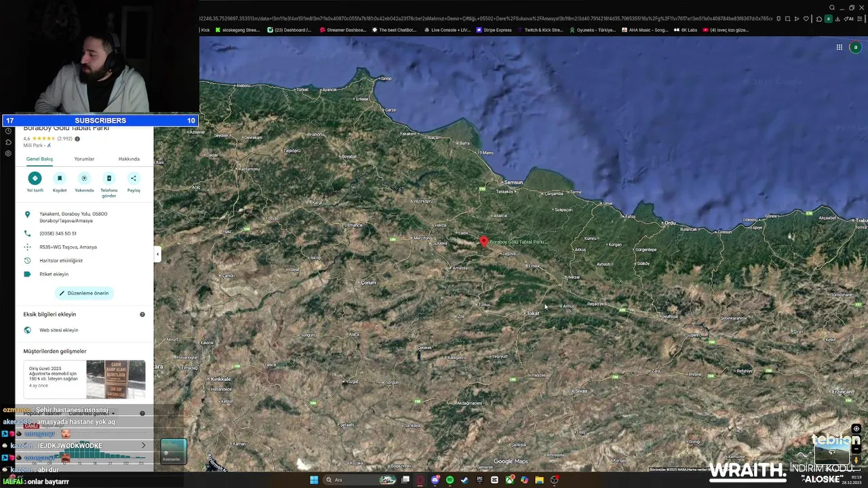The image size is (868, 488).
Task: Open the 6K Labs bookmark
Action: click(x=686, y=30)
